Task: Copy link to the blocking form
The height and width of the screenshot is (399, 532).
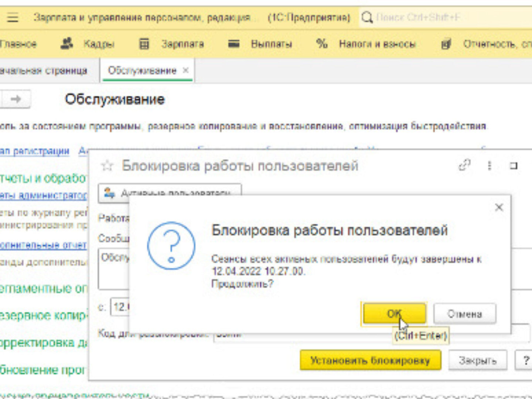Action: point(464,165)
